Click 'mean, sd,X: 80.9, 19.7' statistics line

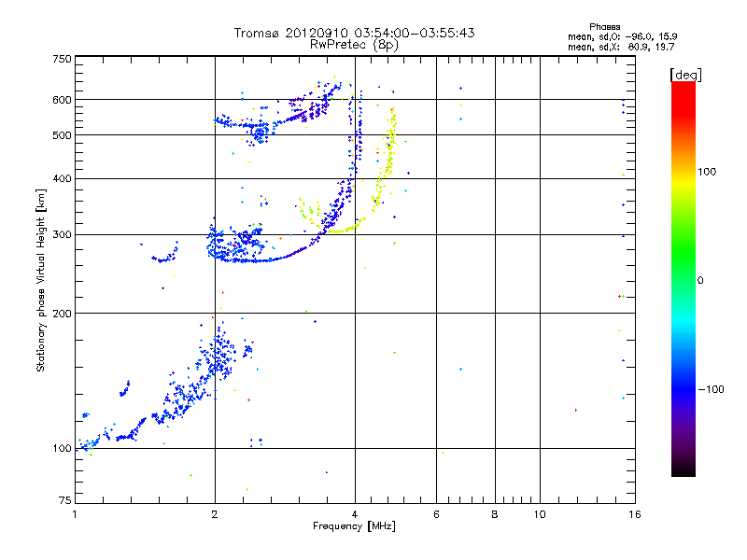[621, 47]
